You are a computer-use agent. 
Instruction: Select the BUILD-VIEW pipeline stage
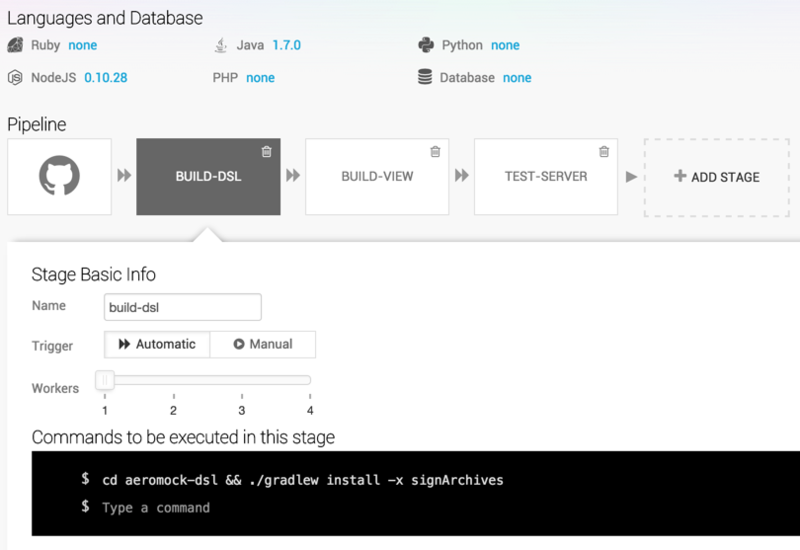tap(377, 177)
